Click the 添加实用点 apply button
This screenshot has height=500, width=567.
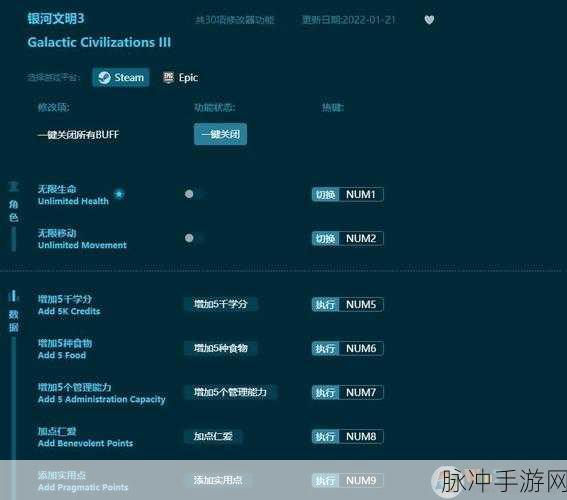coord(218,480)
